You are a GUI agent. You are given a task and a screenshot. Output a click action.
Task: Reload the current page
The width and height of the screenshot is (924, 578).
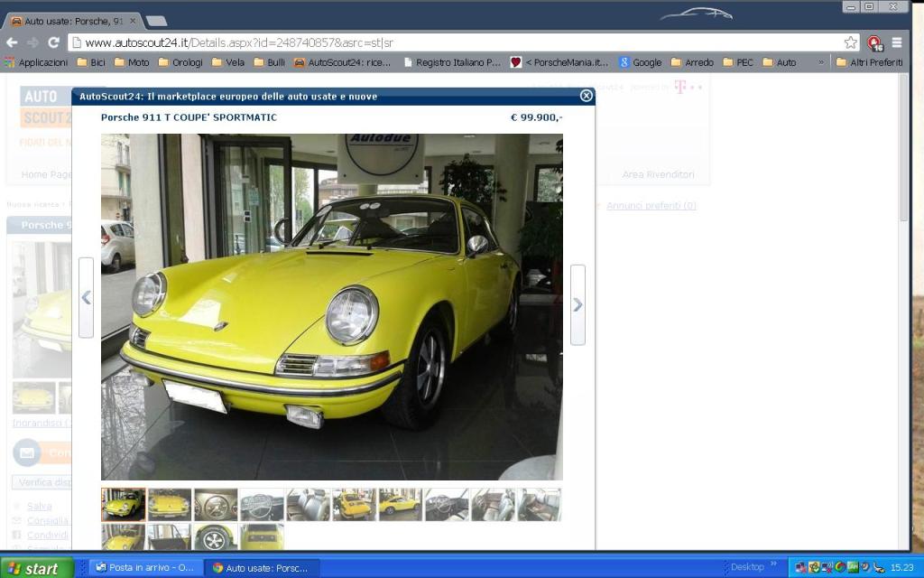coord(53,42)
